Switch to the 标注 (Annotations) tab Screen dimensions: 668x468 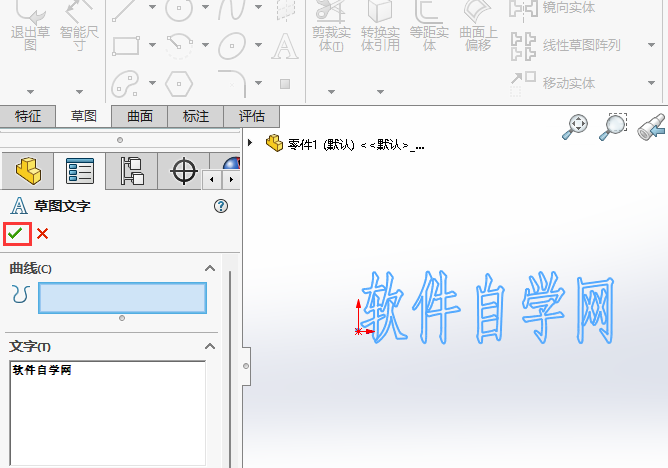click(x=196, y=116)
